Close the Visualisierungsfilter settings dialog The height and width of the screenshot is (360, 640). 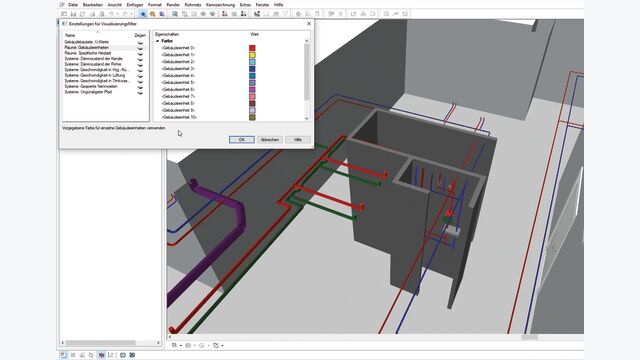click(x=309, y=24)
